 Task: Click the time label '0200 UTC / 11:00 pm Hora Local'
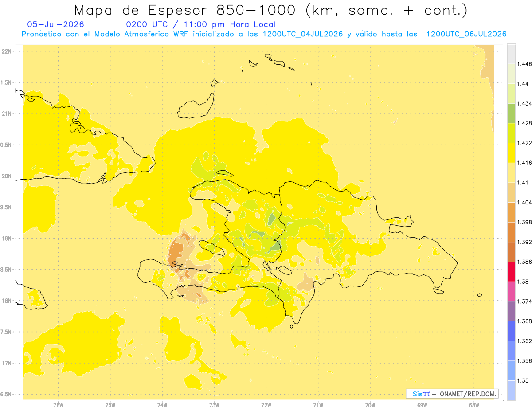(x=200, y=24)
